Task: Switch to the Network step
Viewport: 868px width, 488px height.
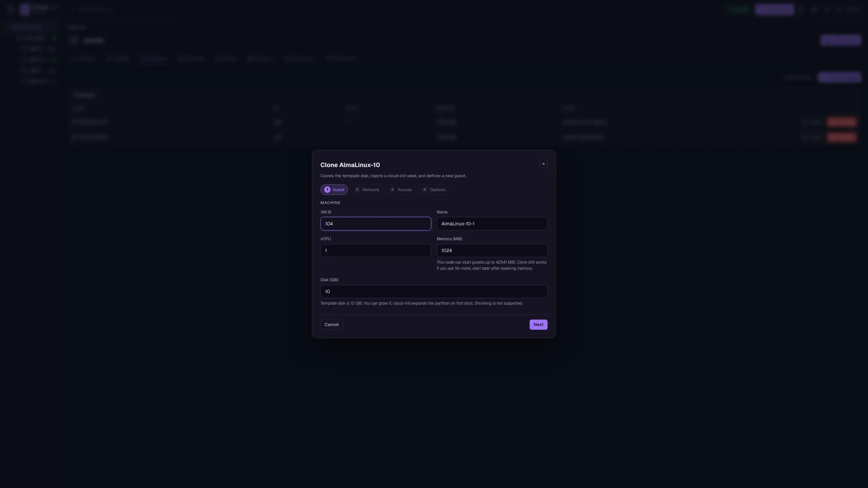Action: 367,190
